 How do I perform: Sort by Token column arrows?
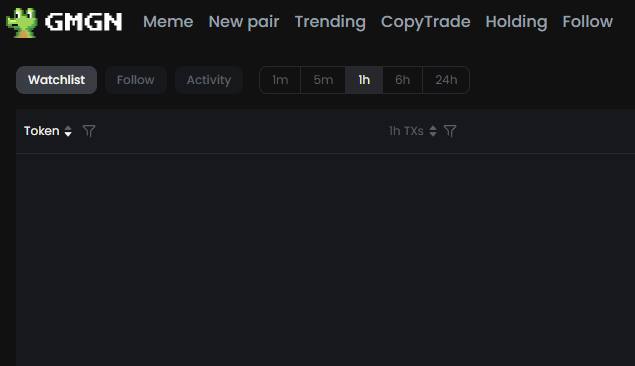tap(68, 131)
